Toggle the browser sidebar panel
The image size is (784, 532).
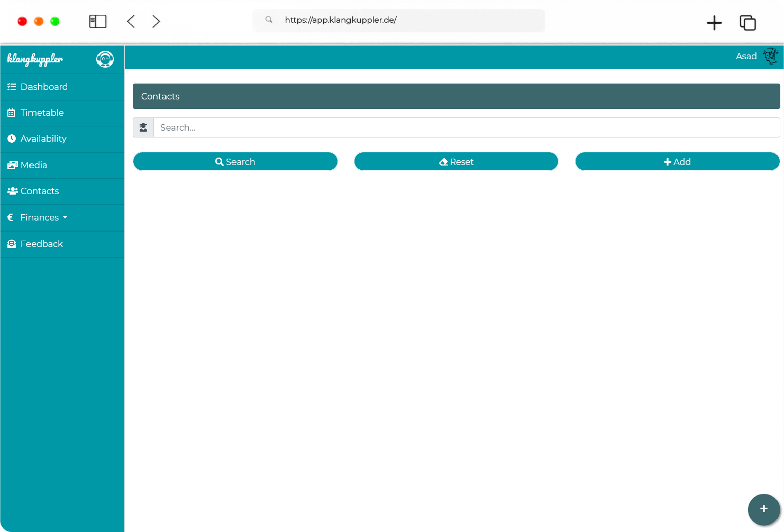coord(98,21)
